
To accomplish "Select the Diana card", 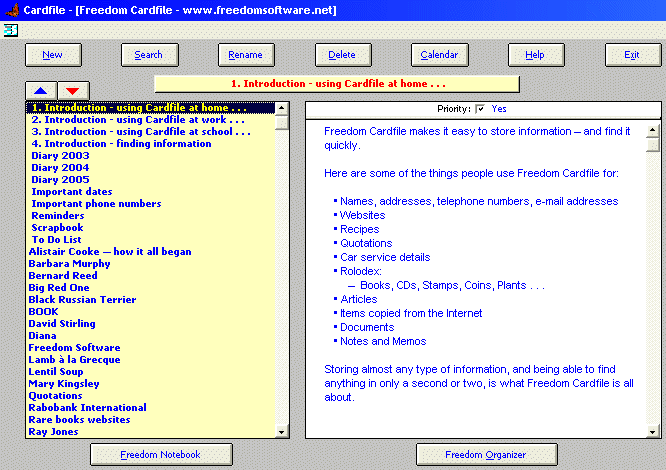I will tap(150, 336).
